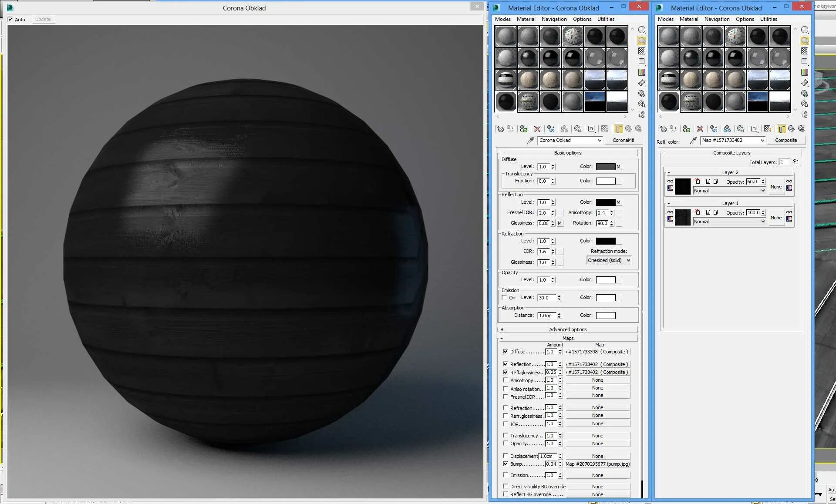
Task: Click the Get Material icon in left editor
Action: [500, 129]
